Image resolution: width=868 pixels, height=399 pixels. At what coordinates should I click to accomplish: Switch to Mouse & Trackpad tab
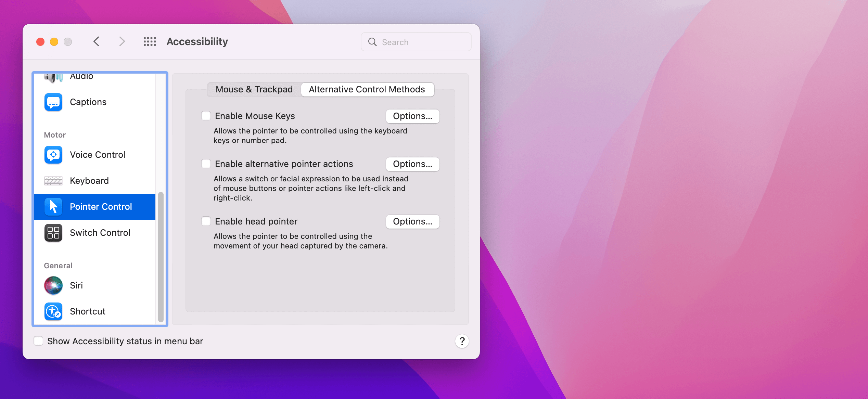(x=254, y=90)
